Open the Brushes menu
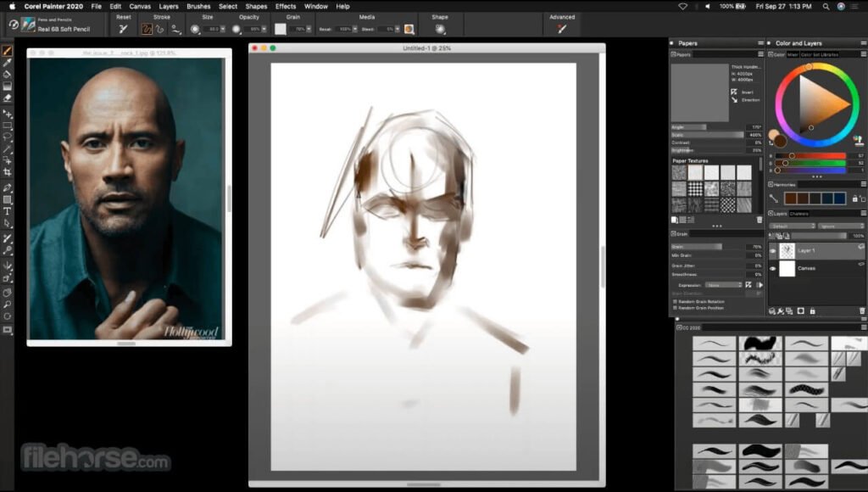The width and height of the screenshot is (868, 492). coord(198,7)
